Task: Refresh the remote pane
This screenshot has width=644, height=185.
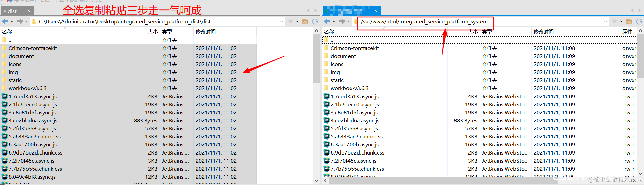Action: 639,21
